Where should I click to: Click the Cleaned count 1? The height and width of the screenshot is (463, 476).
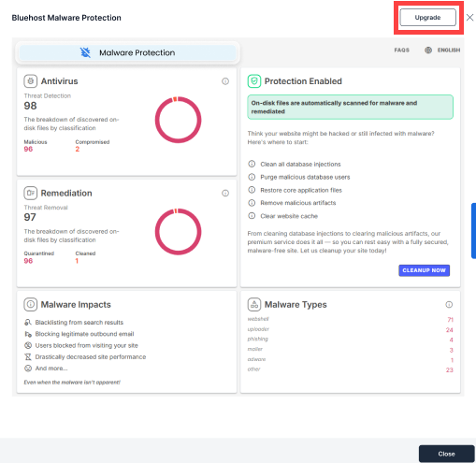pyautogui.click(x=77, y=261)
